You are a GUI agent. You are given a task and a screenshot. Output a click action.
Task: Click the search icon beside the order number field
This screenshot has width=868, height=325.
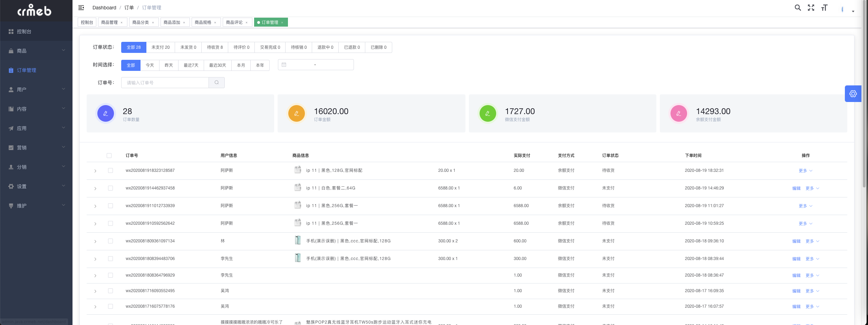pyautogui.click(x=216, y=83)
